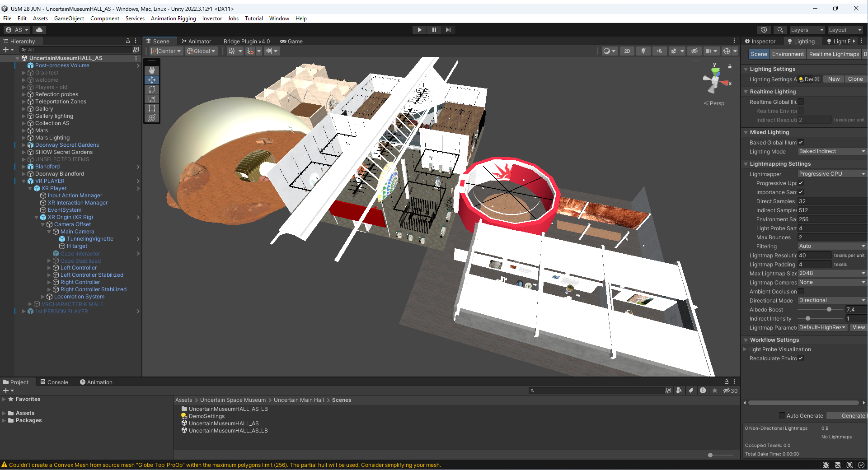Select the Rect tool
This screenshot has height=470, width=868.
pyautogui.click(x=152, y=108)
